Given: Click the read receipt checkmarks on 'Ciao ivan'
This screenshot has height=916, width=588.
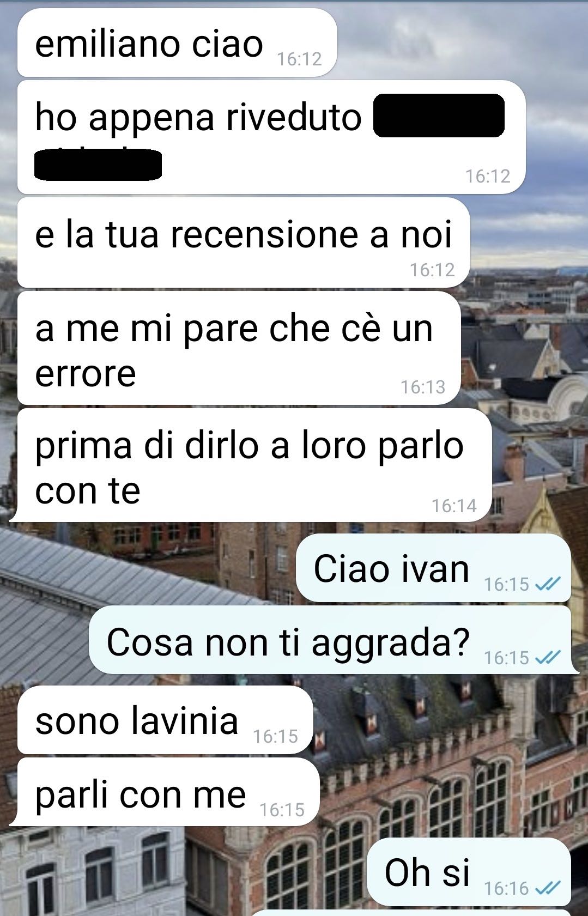Looking at the screenshot, I should click(548, 584).
